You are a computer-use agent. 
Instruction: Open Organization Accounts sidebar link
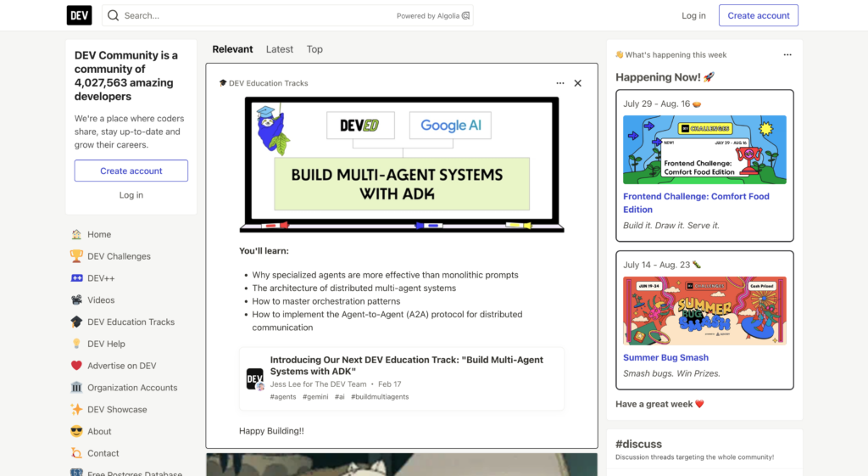coord(131,388)
